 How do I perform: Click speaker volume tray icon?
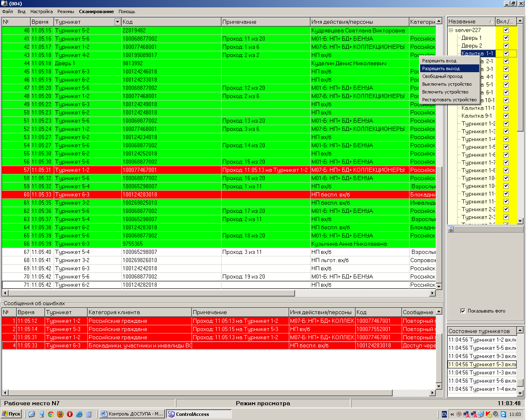click(x=496, y=414)
